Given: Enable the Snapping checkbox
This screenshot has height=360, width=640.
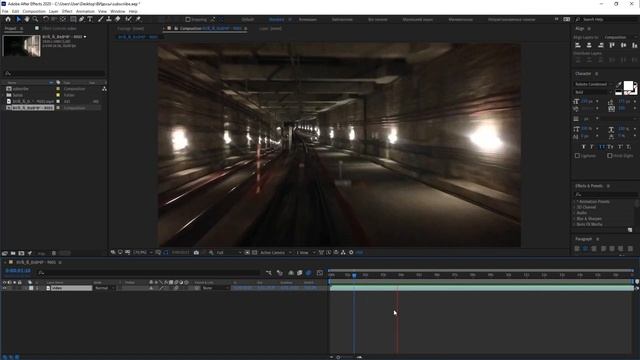Looking at the screenshot, I should pos(188,19).
